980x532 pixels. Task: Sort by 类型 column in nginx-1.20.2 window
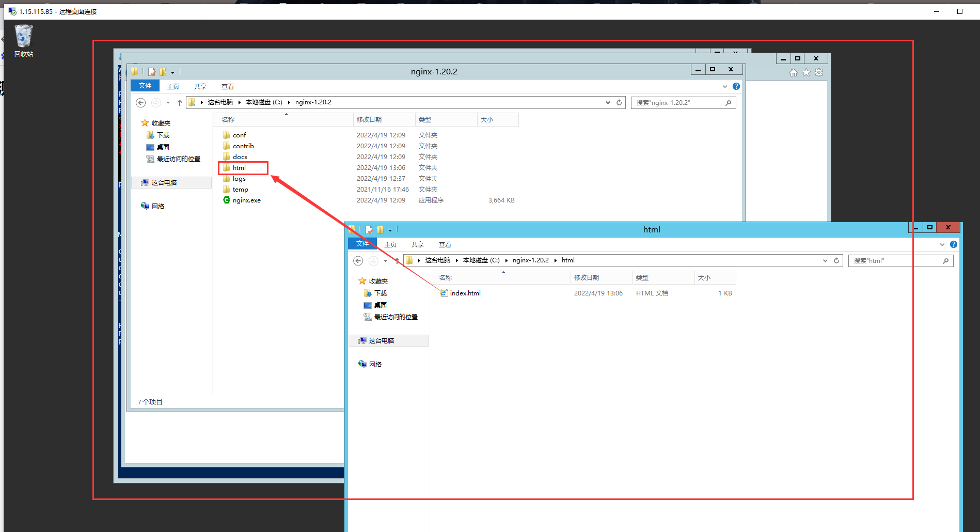tap(446, 119)
